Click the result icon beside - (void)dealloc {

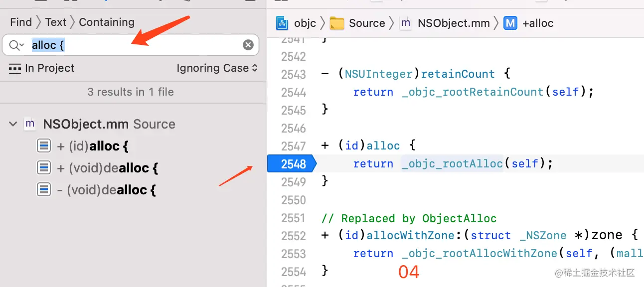pyautogui.click(x=44, y=190)
